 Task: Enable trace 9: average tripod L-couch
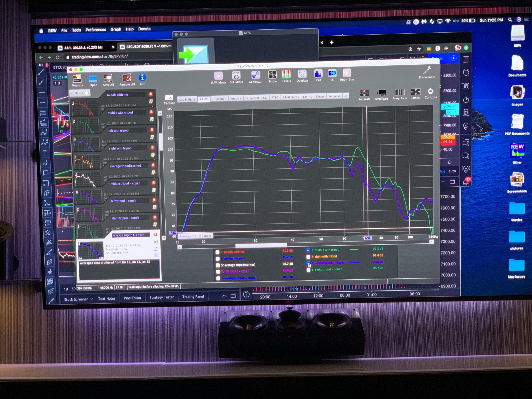pos(218,278)
